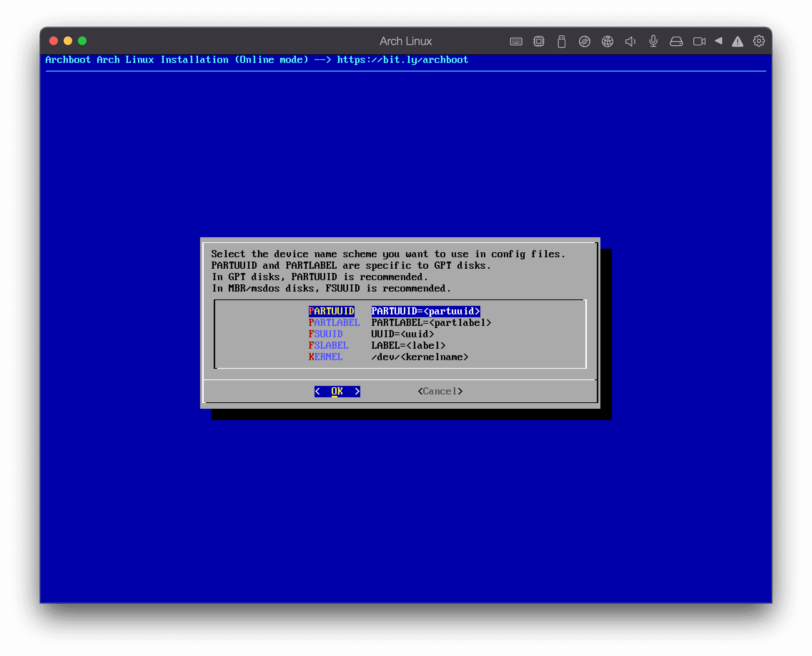
Task: Select the PARTLABEL menu entry
Action: 334,322
